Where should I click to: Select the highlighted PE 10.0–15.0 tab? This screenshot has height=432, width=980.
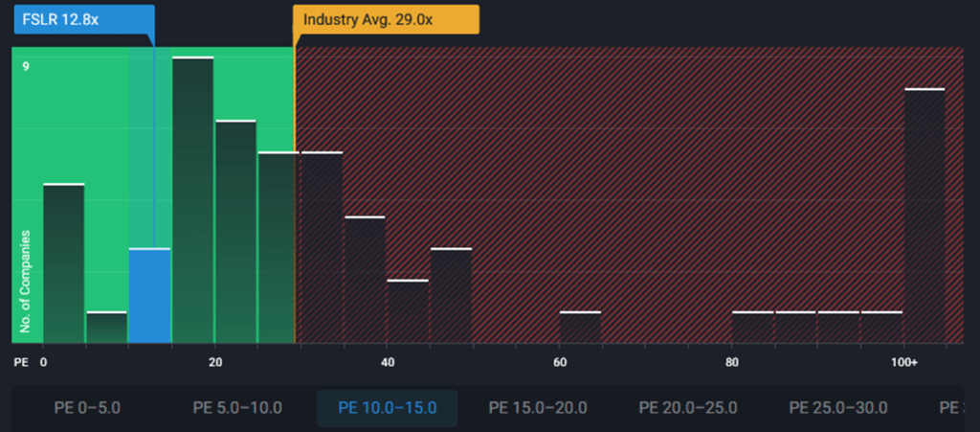[388, 408]
